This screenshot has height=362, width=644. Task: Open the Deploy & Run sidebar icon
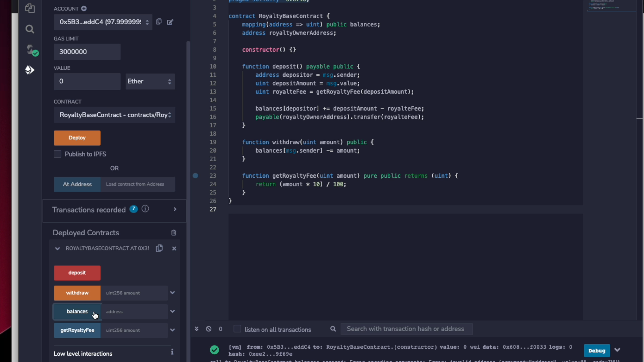[30, 70]
